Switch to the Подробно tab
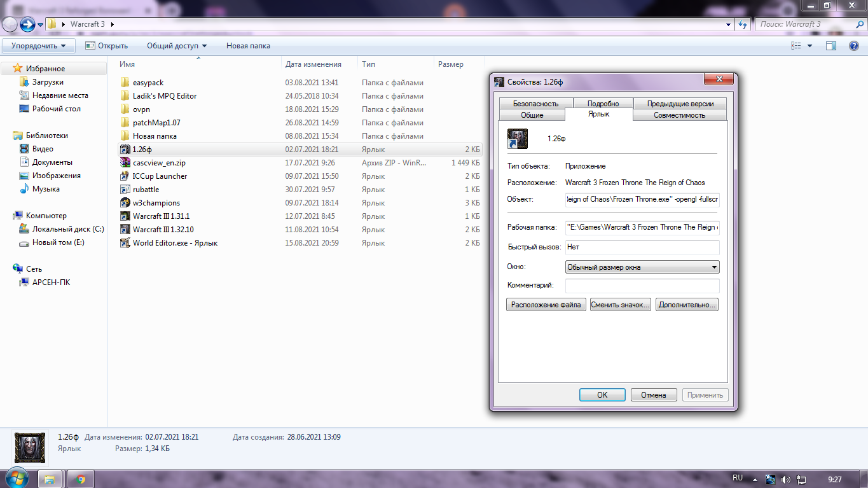The height and width of the screenshot is (488, 868). [x=603, y=104]
